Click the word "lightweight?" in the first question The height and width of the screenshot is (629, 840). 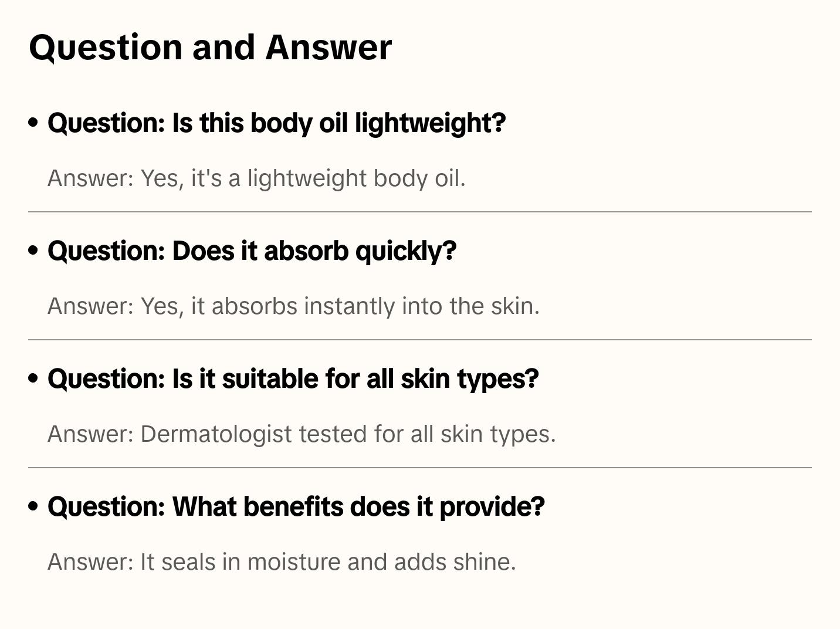(x=430, y=123)
